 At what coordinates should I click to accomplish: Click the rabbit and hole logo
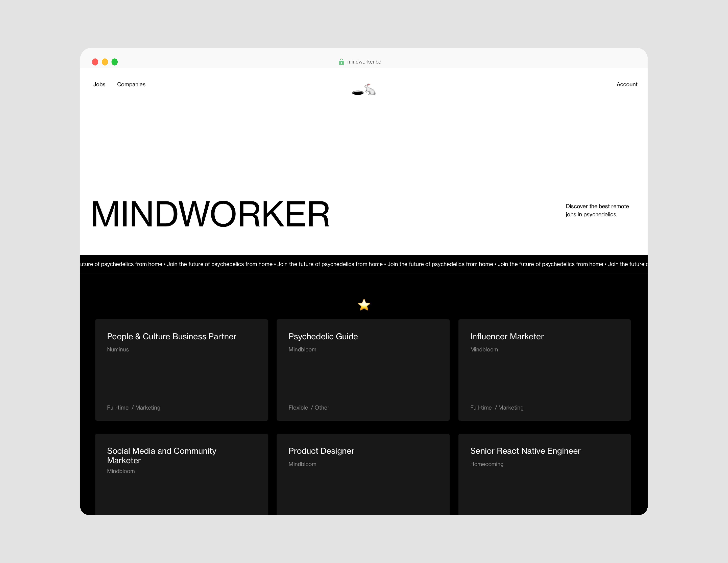point(364,90)
